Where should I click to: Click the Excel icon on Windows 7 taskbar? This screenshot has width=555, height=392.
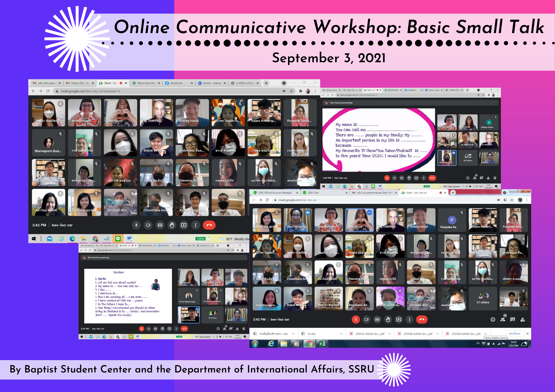point(322,344)
